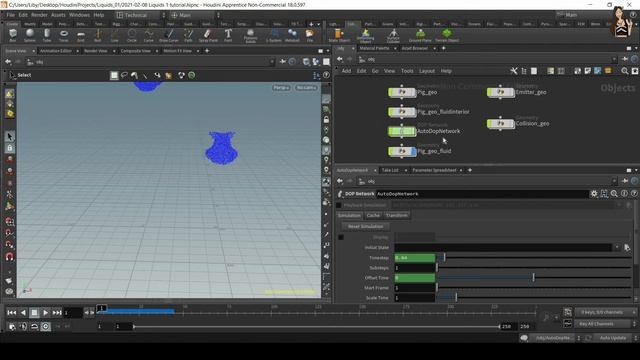Jump to the first frame
640x360 pixels.
tap(12, 313)
